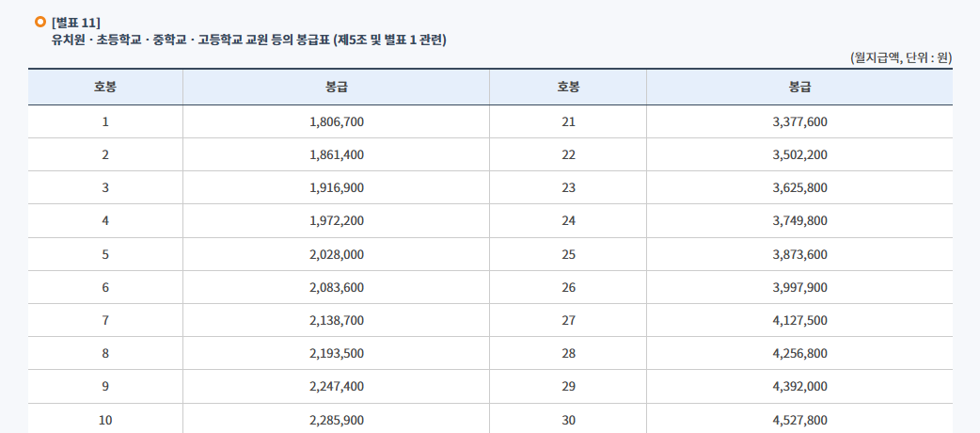Select the salary cell 3,625,800
980x433 pixels.
800,187
